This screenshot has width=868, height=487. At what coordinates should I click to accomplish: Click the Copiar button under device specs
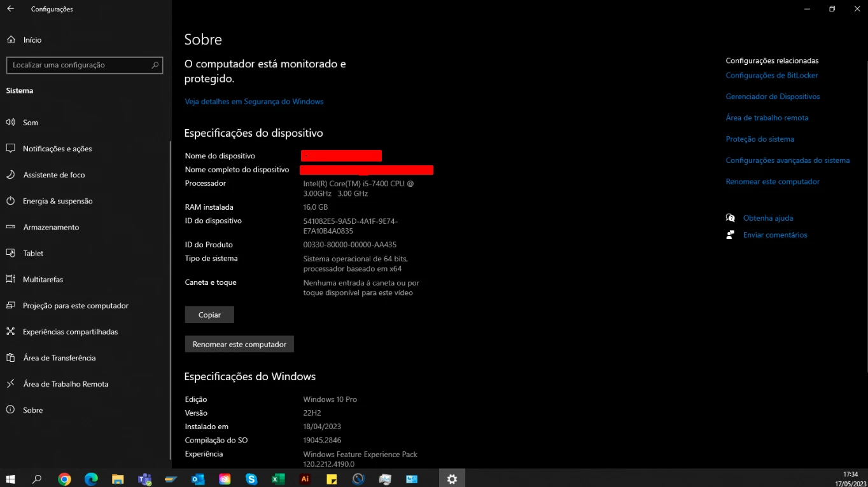(209, 315)
